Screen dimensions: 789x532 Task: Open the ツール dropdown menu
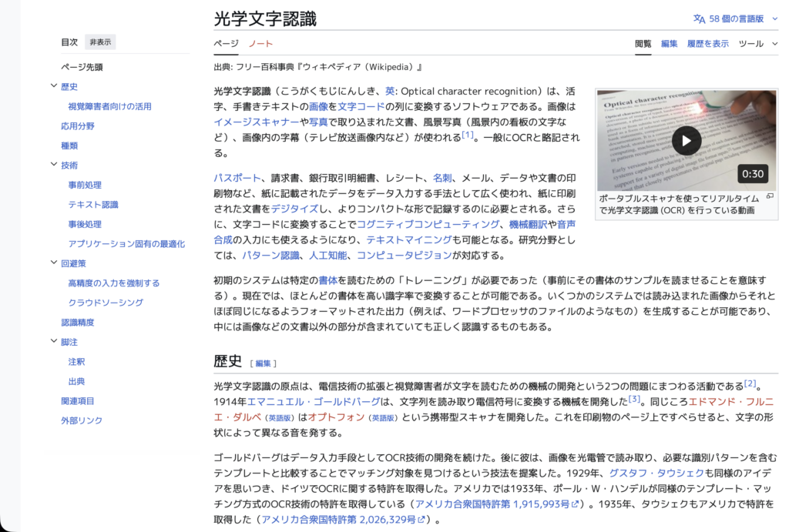coord(757,44)
